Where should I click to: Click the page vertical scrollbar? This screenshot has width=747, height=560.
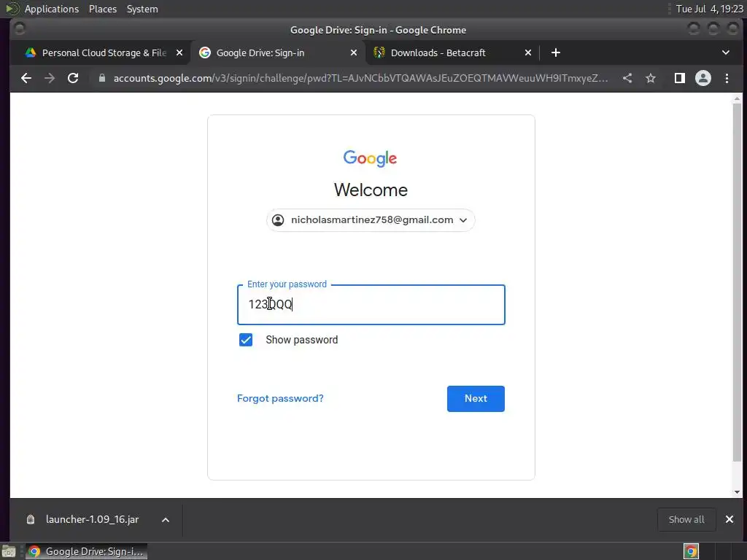point(737,282)
